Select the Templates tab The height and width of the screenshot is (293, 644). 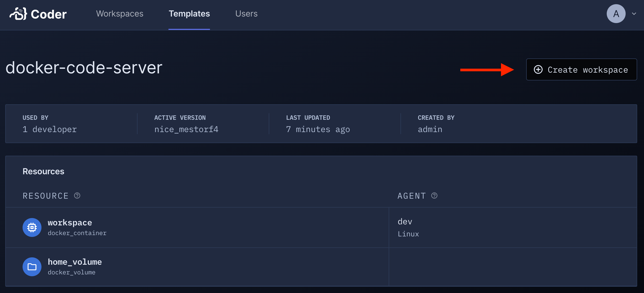coord(189,14)
